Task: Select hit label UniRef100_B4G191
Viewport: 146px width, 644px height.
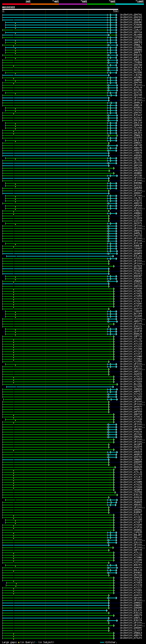Action: [x=131, y=55]
